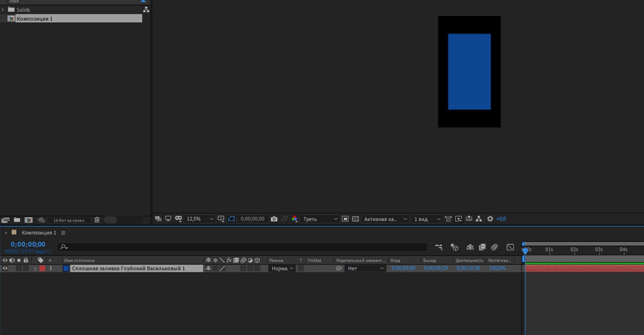Image resolution: width=644 pixels, height=335 pixels.
Task: Click the interpret footage icon in project panel
Action: (x=6, y=220)
